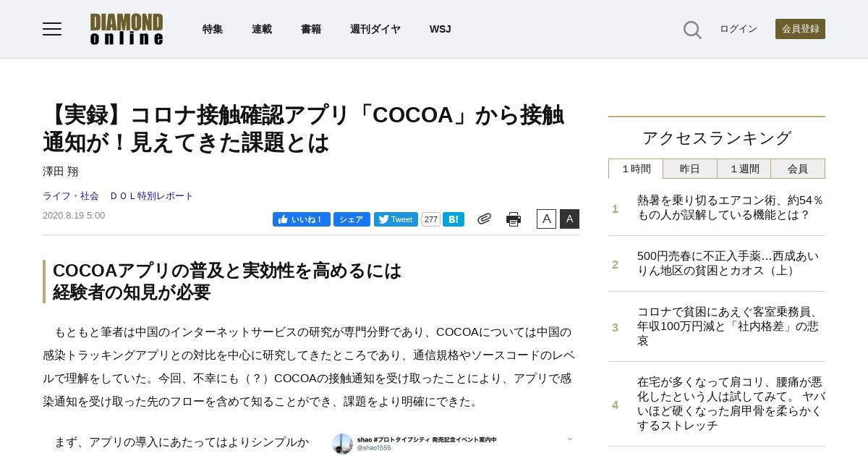Click the Diamond Online logo
Viewport: 868px width, 456px height.
click(127, 29)
